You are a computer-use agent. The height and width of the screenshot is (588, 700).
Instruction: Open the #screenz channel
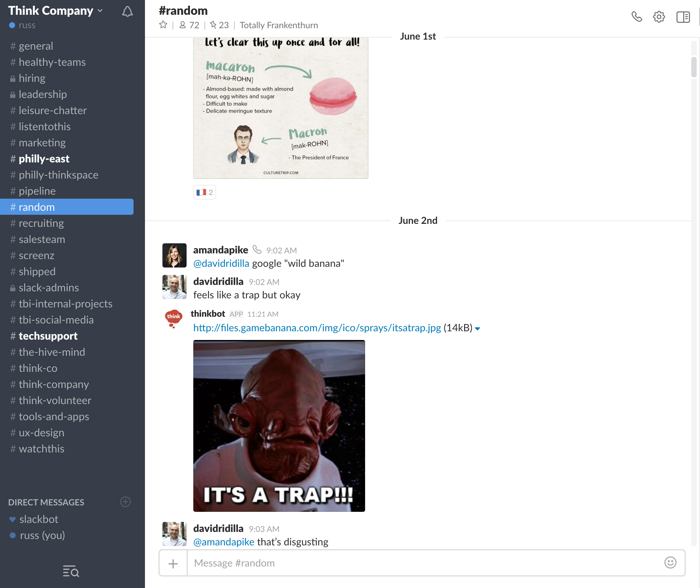coord(67,255)
